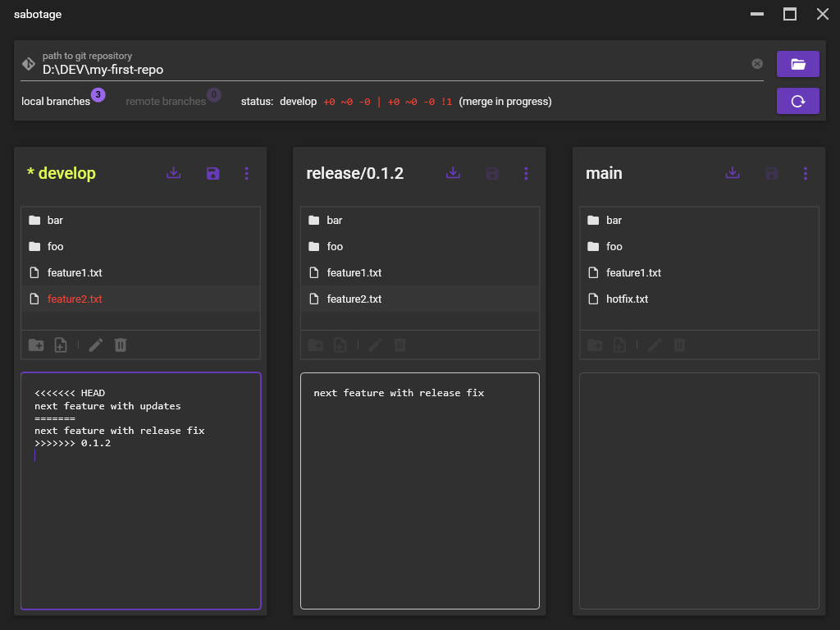Open foo folder in develop branch
Viewport: 840px width, 630px height.
(140, 246)
